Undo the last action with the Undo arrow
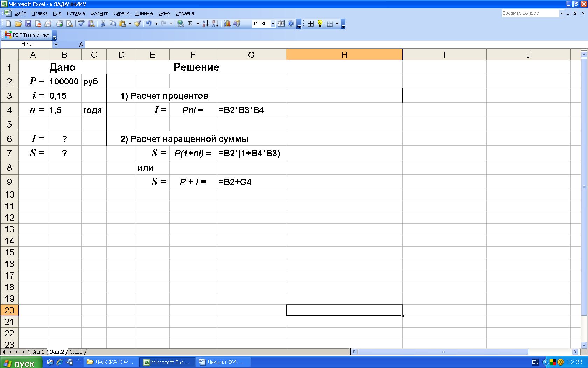The image size is (588, 368). point(149,23)
